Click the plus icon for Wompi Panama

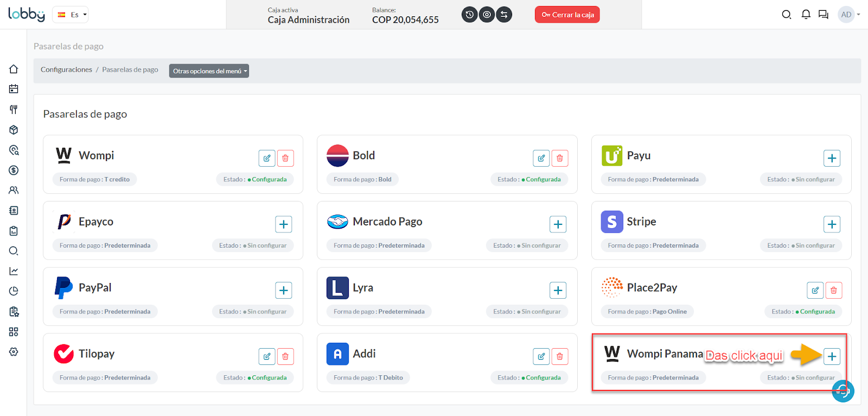pos(832,356)
